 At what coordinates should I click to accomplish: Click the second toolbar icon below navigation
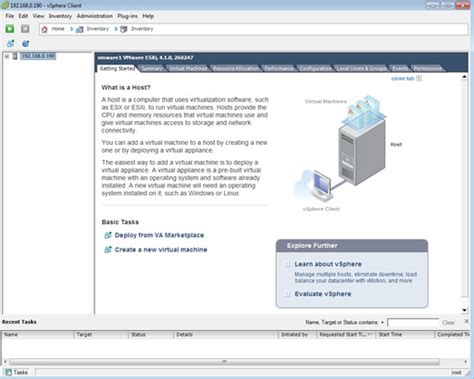pyautogui.click(x=26, y=43)
